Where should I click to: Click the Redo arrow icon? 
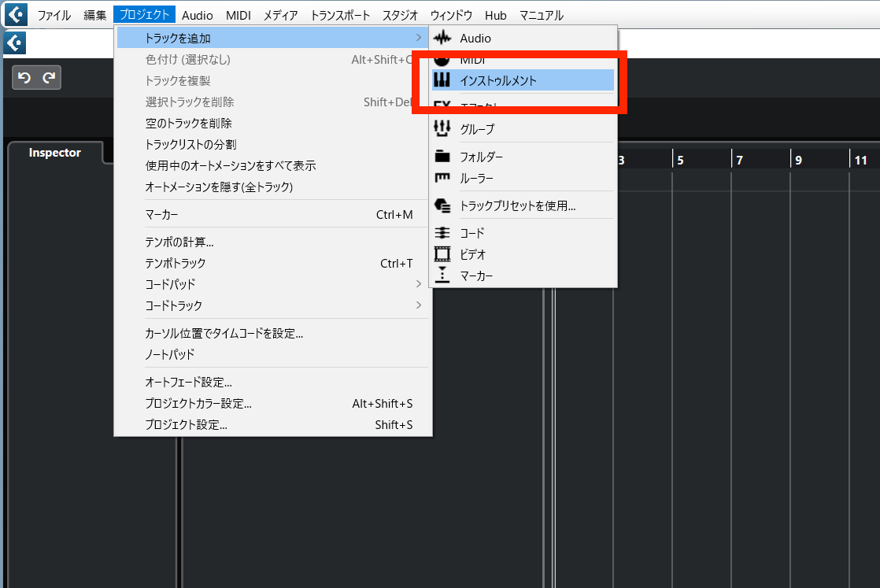point(48,77)
